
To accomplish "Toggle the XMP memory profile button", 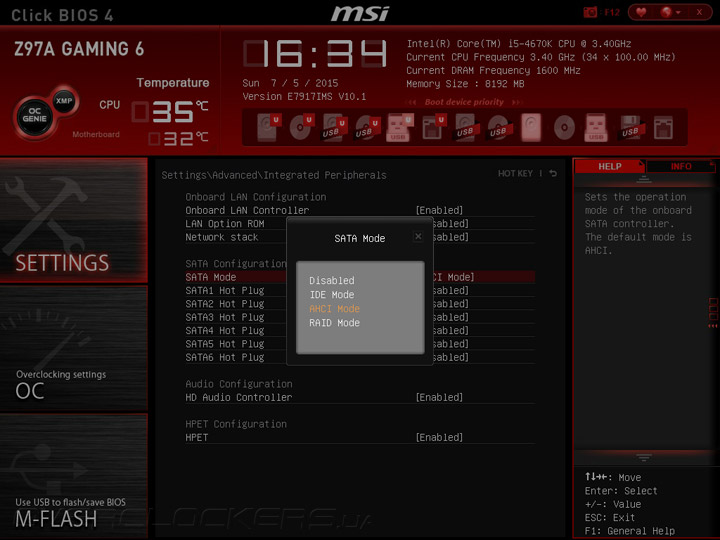I will (x=64, y=101).
